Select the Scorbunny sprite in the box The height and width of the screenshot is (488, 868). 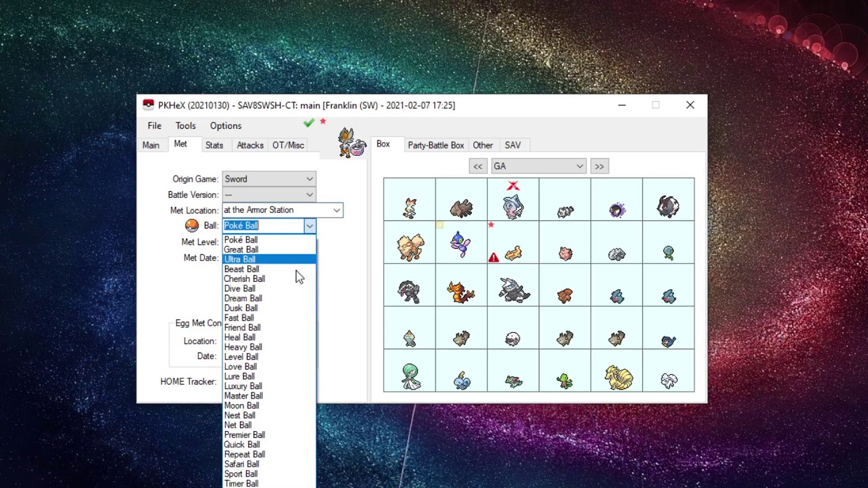pos(410,207)
